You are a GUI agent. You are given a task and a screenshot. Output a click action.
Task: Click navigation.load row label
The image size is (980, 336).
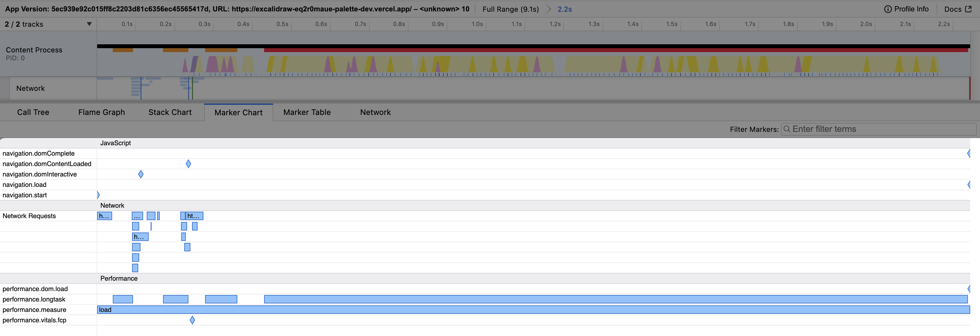(x=24, y=185)
